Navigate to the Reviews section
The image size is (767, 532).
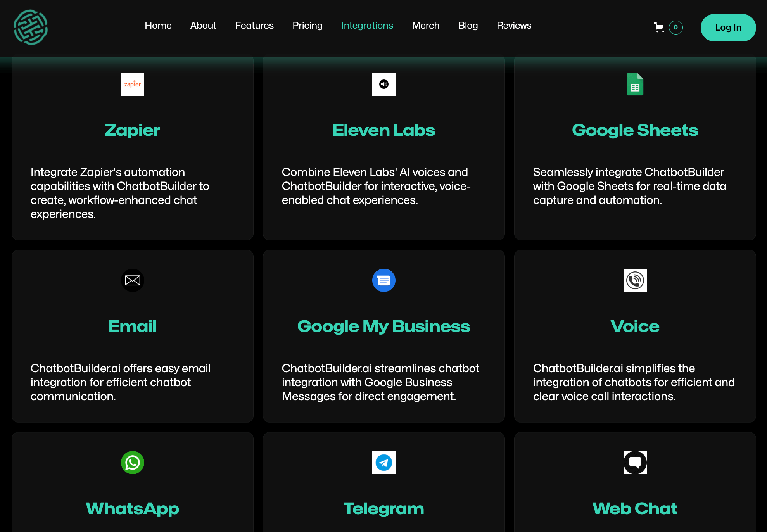(514, 26)
